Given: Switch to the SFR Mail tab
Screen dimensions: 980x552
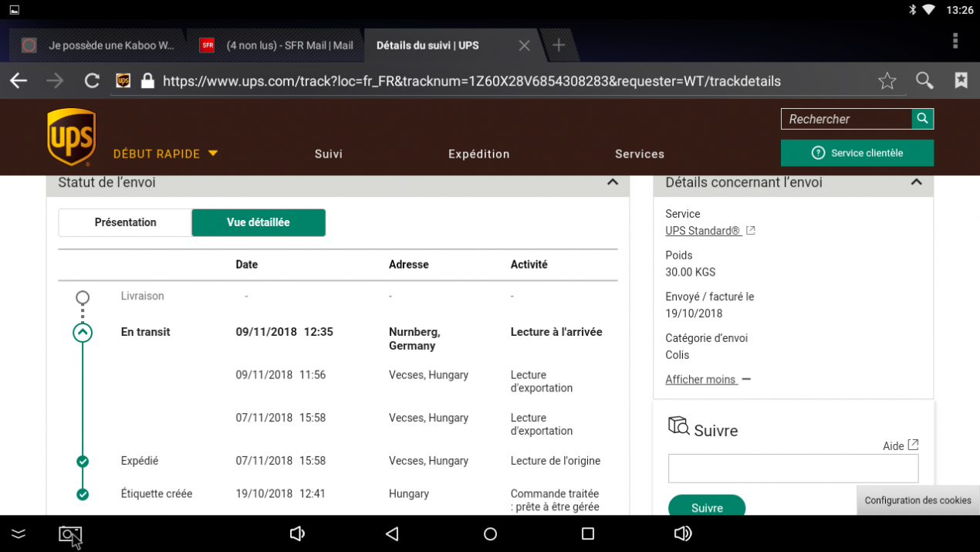Looking at the screenshot, I should click(275, 46).
